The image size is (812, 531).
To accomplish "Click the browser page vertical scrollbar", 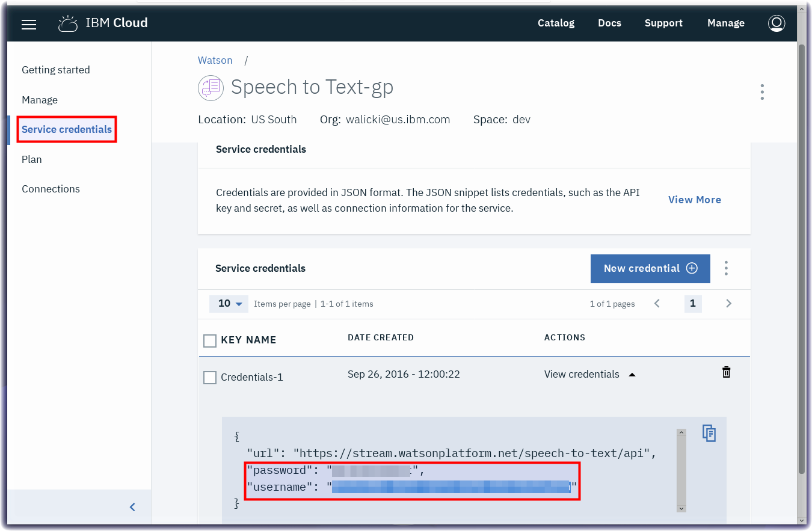I will pos(801,259).
